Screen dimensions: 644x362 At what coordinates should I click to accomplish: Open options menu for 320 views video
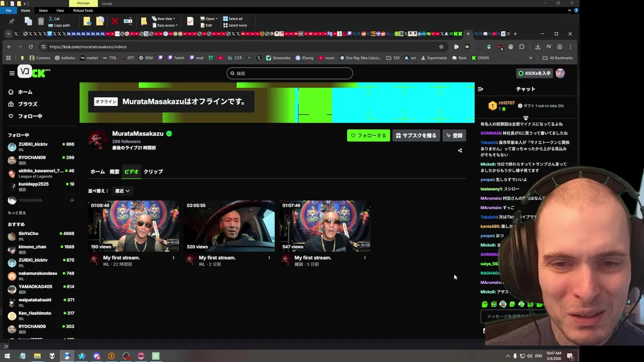tap(269, 258)
